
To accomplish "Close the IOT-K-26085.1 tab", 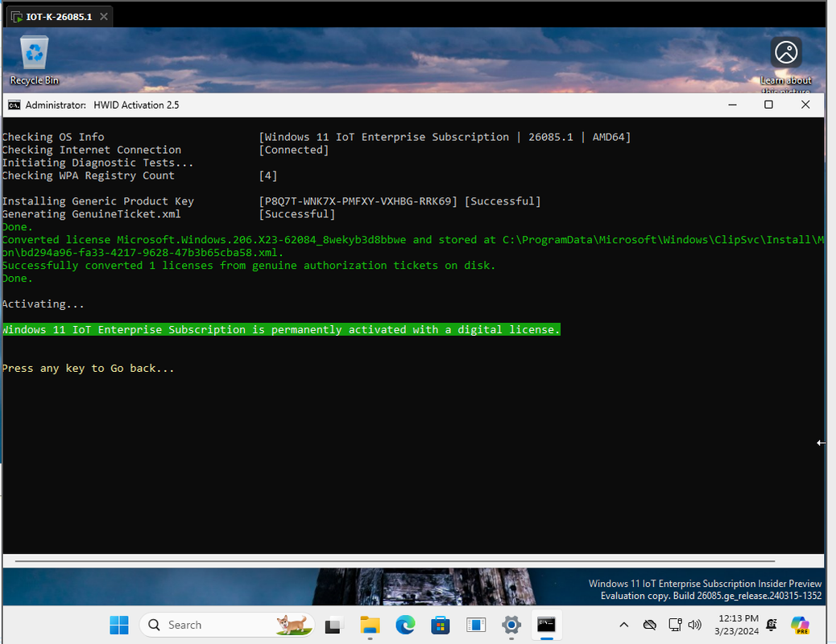I will 104,17.
